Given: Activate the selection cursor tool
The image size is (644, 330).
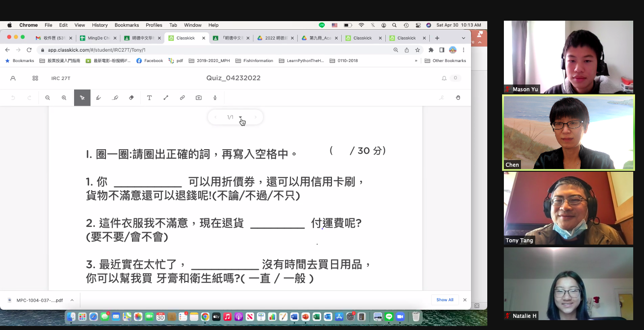Looking at the screenshot, I should (83, 98).
